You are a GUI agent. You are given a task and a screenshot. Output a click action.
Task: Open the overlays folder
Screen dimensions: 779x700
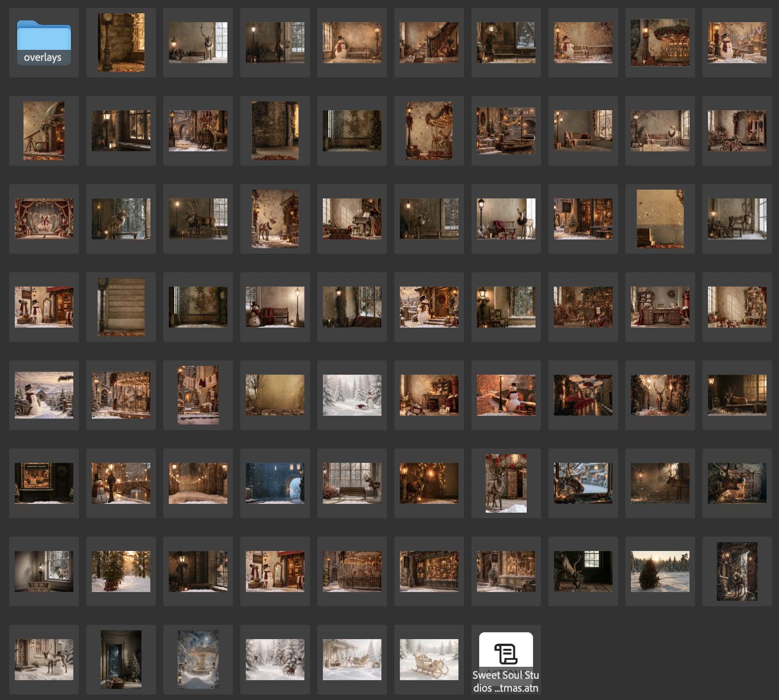pyautogui.click(x=44, y=42)
